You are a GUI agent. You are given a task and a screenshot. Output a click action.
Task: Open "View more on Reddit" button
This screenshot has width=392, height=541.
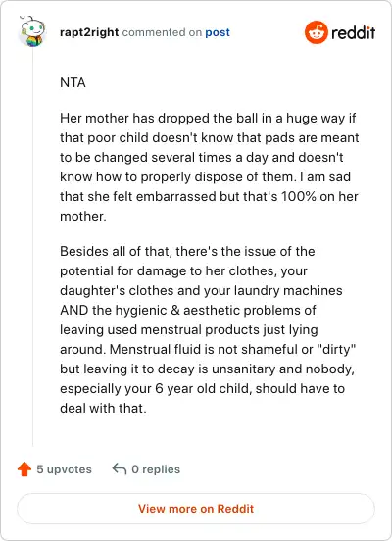click(x=196, y=509)
